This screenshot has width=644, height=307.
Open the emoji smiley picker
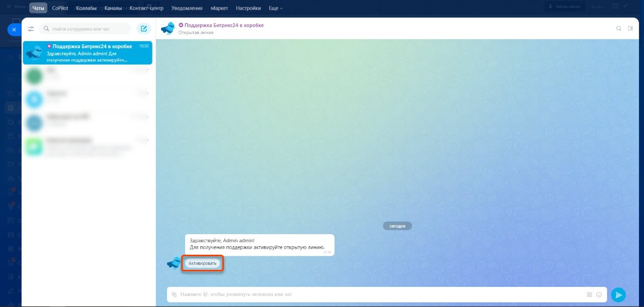[599, 294]
